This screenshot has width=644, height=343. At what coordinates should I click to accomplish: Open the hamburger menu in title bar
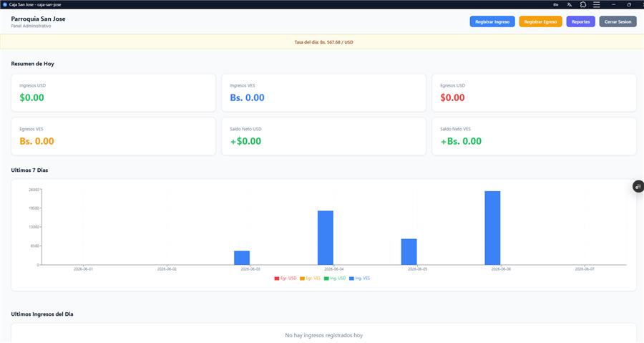coord(596,4)
